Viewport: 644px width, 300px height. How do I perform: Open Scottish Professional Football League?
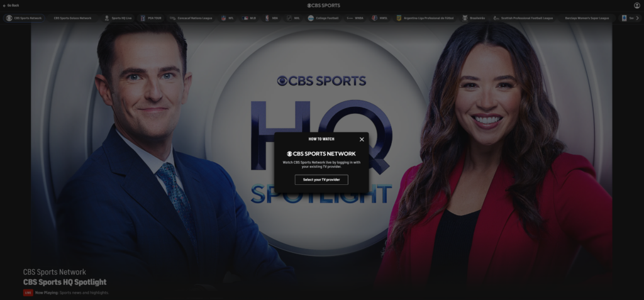[523, 18]
